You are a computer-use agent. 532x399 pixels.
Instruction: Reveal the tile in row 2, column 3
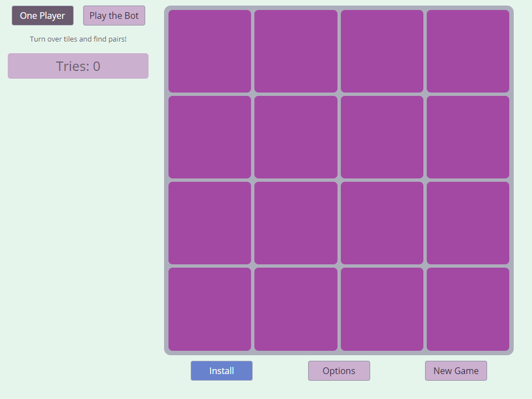pos(382,137)
